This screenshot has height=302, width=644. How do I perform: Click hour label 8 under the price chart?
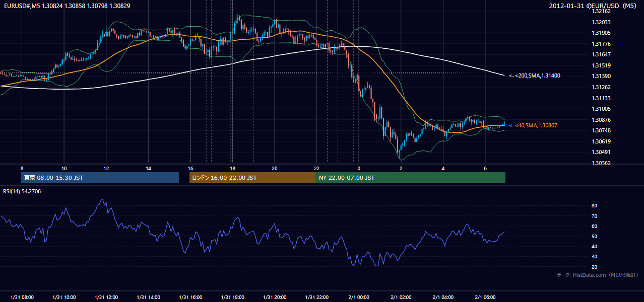[22, 168]
